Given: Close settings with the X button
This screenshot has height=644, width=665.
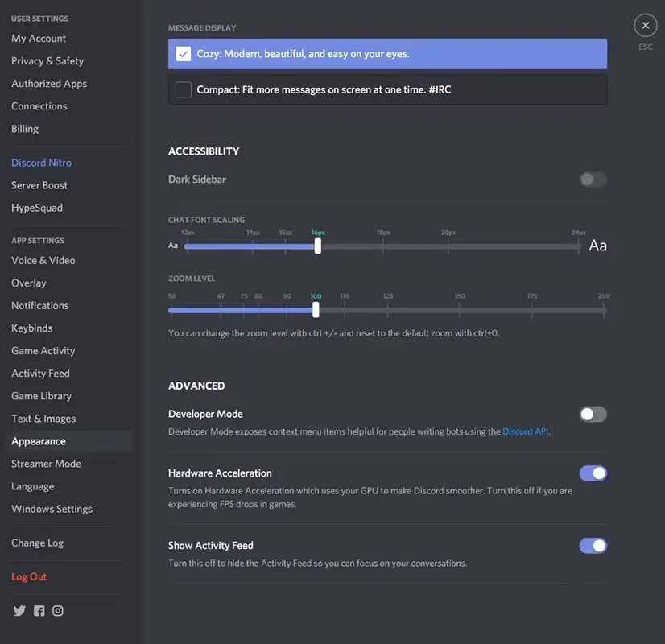Looking at the screenshot, I should click(645, 26).
